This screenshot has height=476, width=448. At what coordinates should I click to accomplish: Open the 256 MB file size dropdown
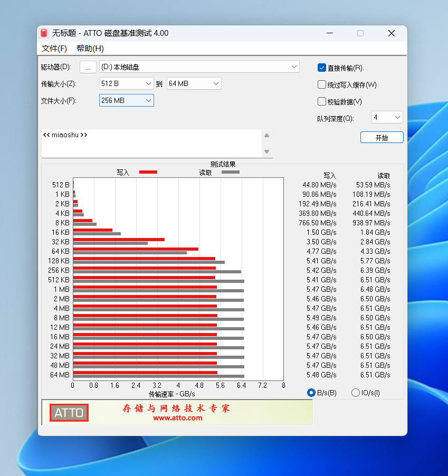point(126,100)
